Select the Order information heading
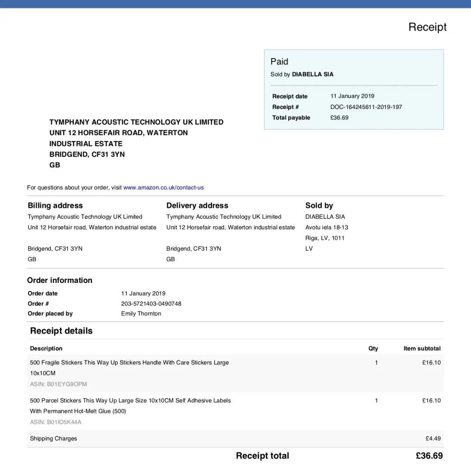 tap(60, 280)
